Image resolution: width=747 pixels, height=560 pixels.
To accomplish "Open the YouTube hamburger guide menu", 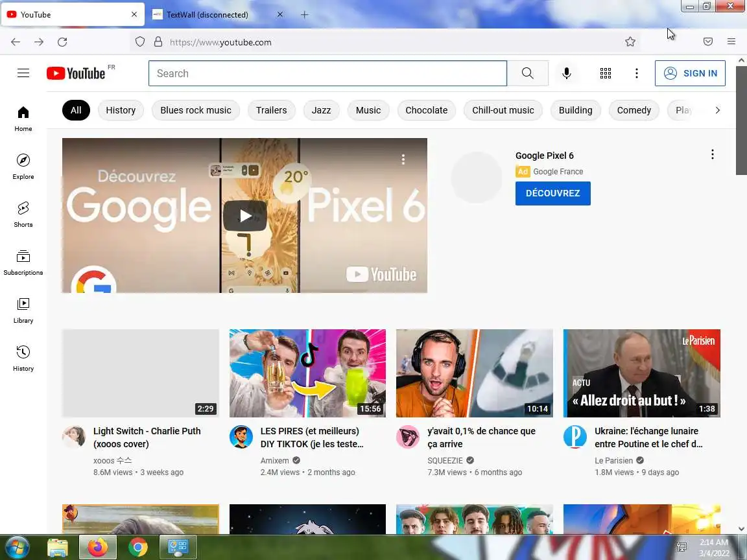I will 23,73.
